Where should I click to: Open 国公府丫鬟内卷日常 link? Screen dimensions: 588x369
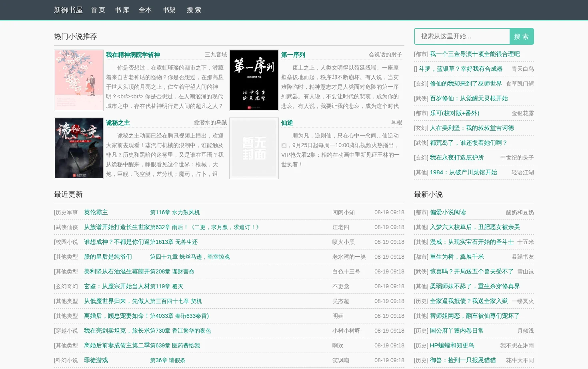click(457, 331)
